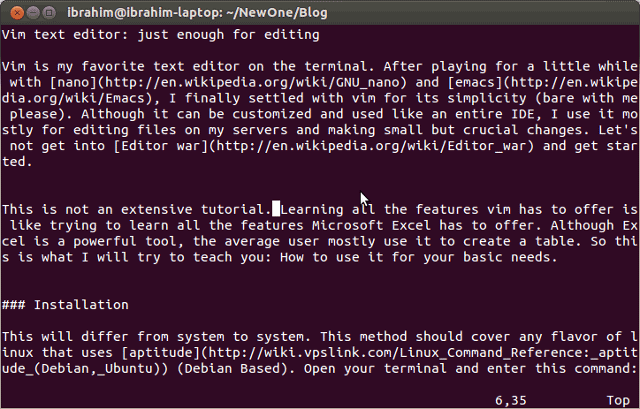Place cursor on title line 'Vim text editor'
The height and width of the screenshot is (409, 640).
click(160, 35)
